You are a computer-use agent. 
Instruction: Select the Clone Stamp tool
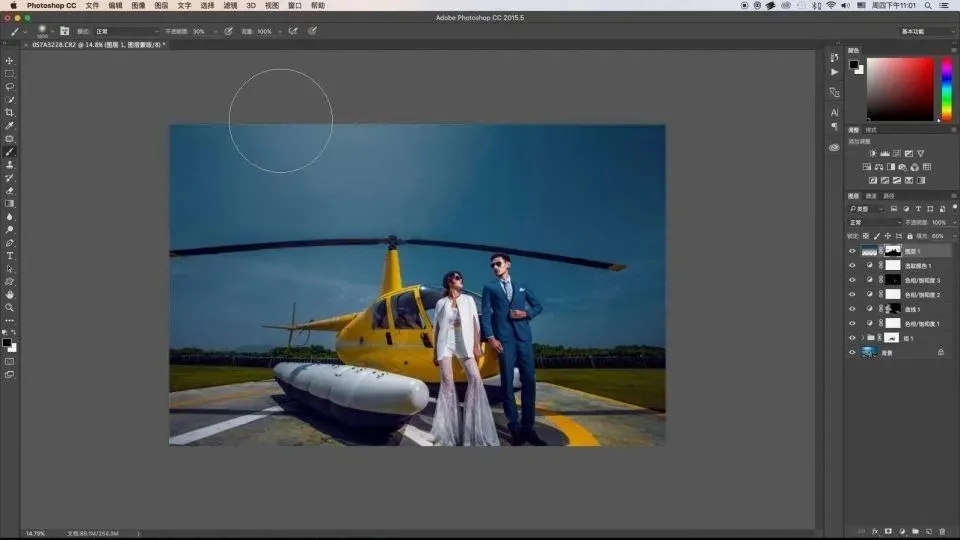pos(10,165)
